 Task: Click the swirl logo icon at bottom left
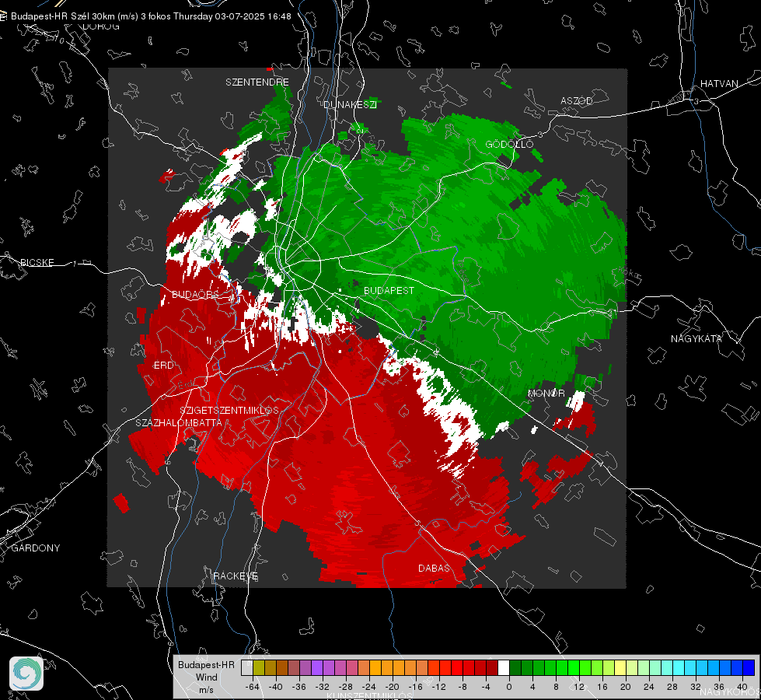pyautogui.click(x=26, y=674)
